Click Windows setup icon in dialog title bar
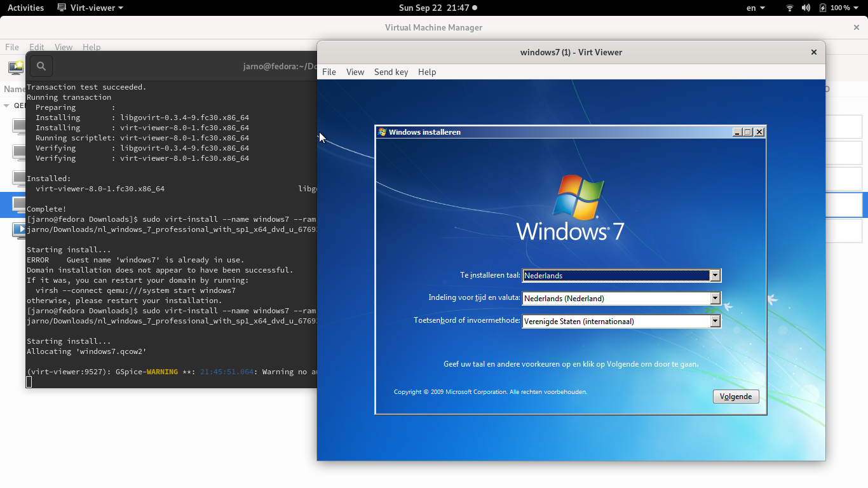Viewport: 868px width, 488px height. [x=382, y=132]
